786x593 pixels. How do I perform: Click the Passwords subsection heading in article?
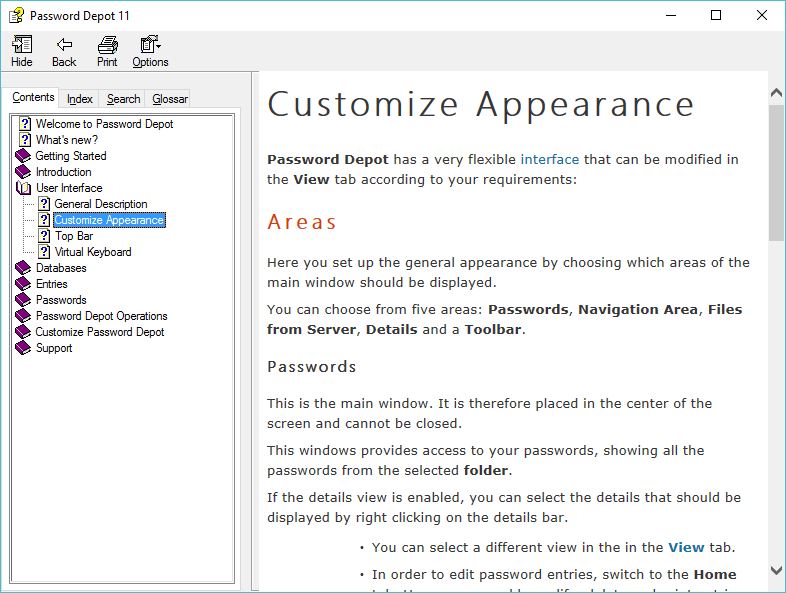pos(311,366)
